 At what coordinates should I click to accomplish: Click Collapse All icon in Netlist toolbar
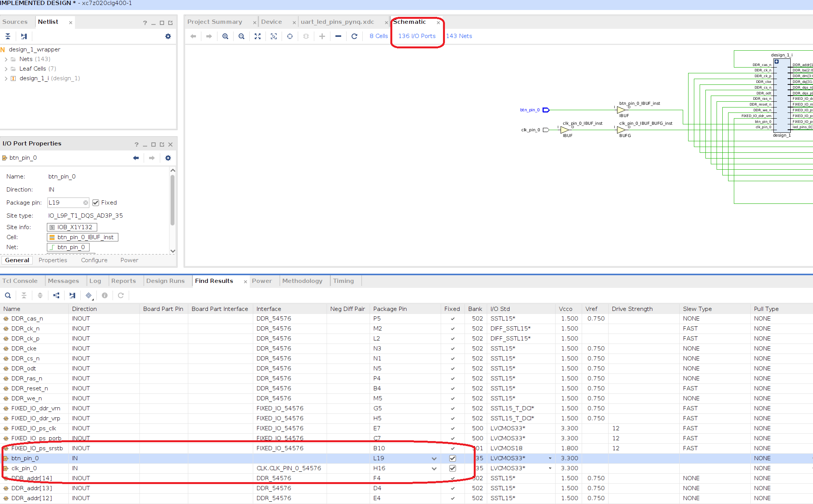tap(8, 36)
